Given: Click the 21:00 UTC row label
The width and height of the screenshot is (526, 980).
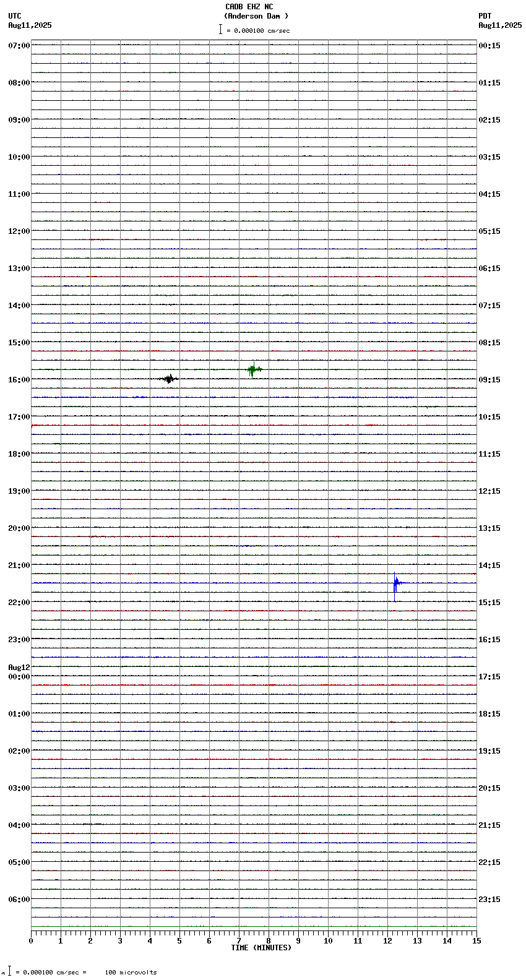Looking at the screenshot, I should pos(19,565).
